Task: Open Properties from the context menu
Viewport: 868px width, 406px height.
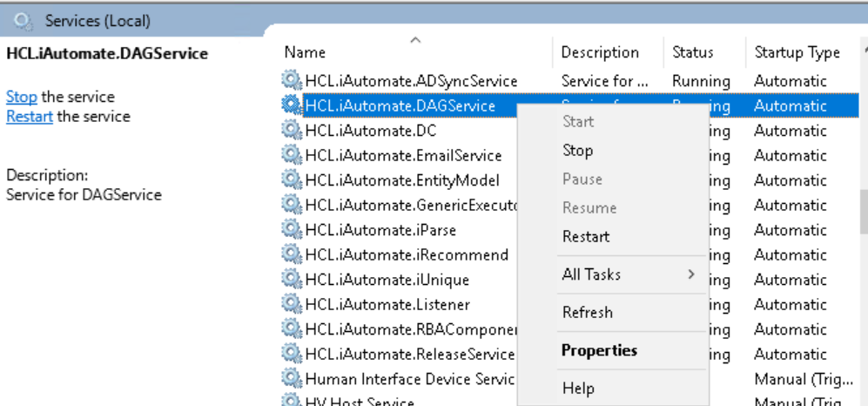Action: (x=613, y=350)
